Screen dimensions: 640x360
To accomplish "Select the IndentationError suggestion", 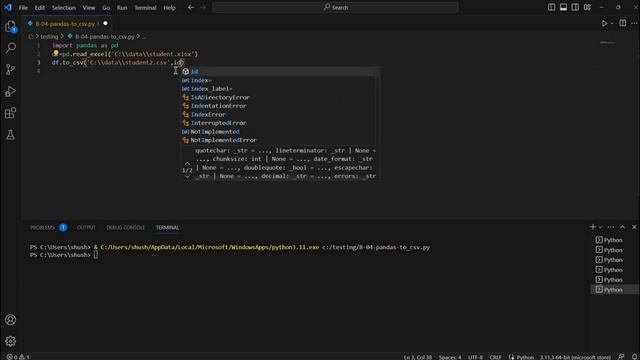I will point(280,106).
